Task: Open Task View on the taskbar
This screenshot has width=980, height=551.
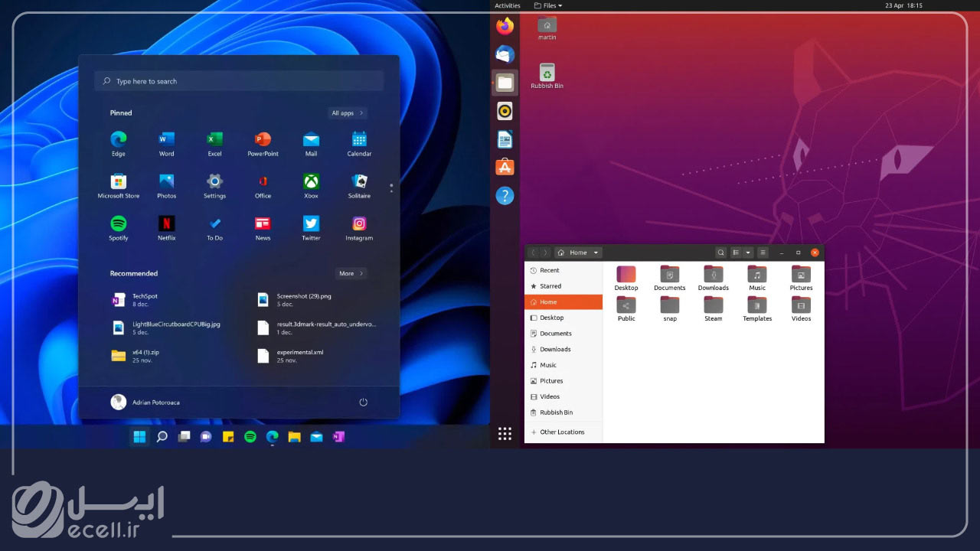Action: click(184, 437)
